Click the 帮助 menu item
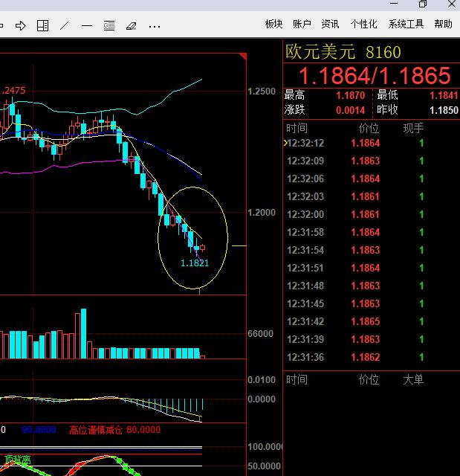This screenshot has height=476, width=460. tap(443, 24)
